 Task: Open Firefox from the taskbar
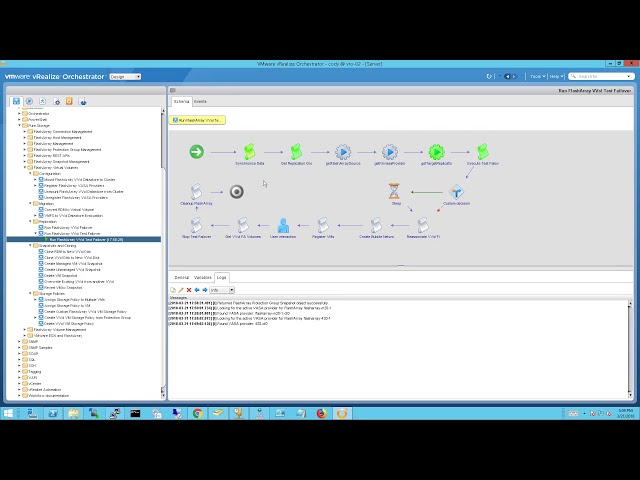pos(322,413)
